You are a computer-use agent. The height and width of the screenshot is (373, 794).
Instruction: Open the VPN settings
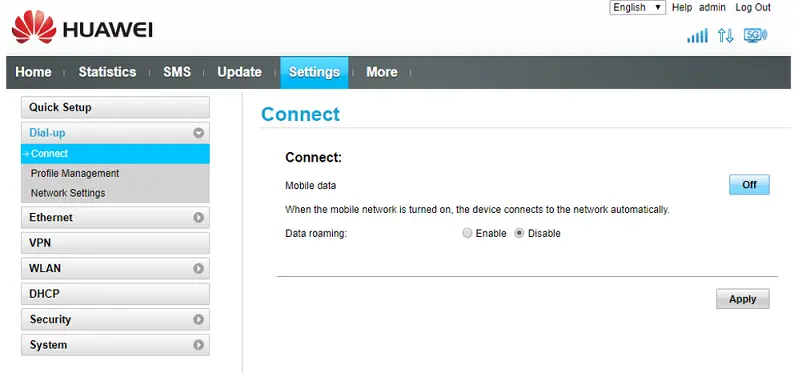[x=115, y=243]
